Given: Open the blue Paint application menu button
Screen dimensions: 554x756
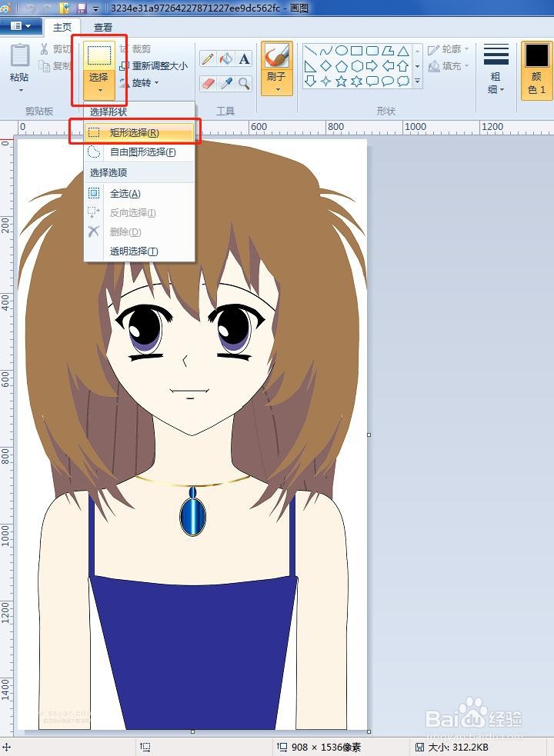Looking at the screenshot, I should (x=21, y=26).
